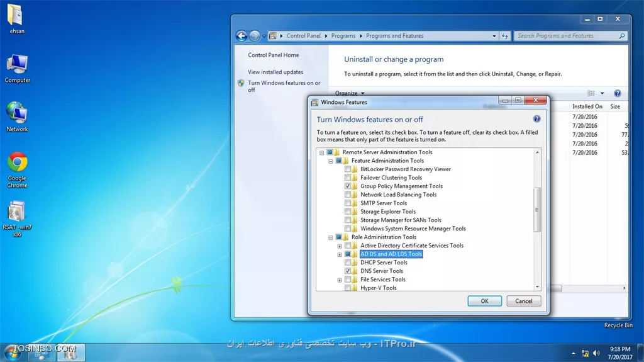Check Hyper-V Tools
Image resolution: width=644 pixels, height=362 pixels.
pos(347,288)
